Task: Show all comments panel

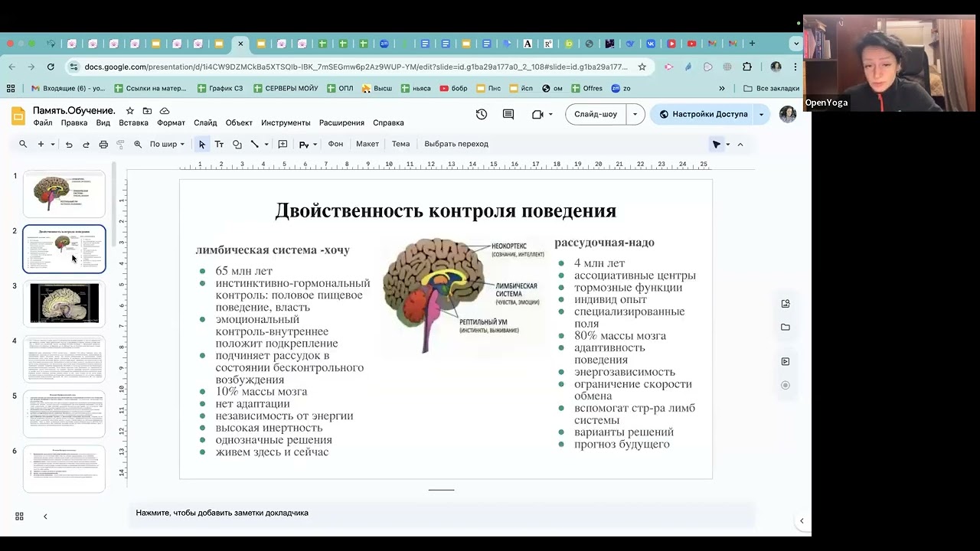Action: click(x=508, y=114)
